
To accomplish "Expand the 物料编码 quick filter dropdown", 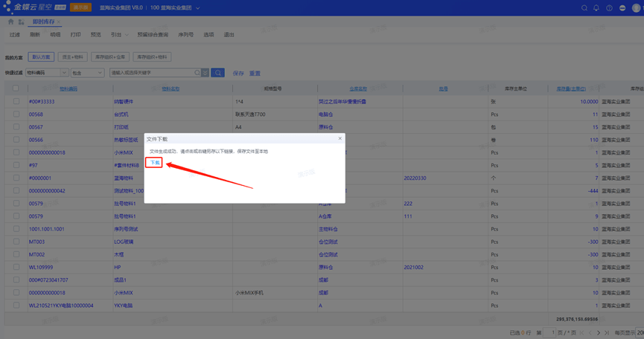I will tap(65, 73).
